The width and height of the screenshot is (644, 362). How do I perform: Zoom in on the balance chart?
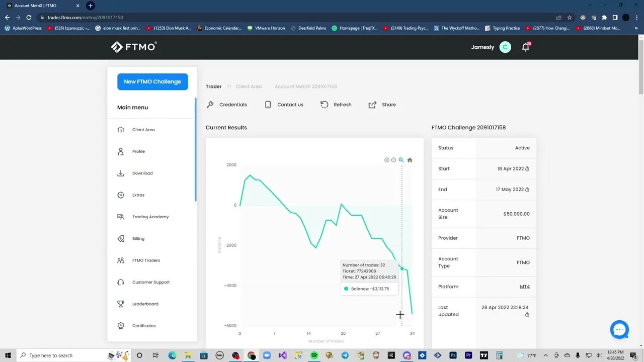pos(386,160)
